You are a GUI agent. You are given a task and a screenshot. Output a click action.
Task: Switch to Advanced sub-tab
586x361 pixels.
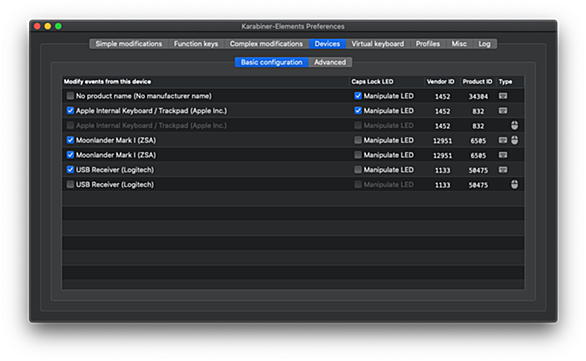tap(330, 62)
